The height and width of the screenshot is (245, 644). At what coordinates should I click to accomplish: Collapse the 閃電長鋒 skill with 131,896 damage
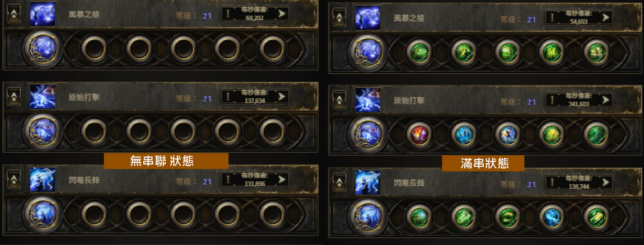pyautogui.click(x=13, y=180)
